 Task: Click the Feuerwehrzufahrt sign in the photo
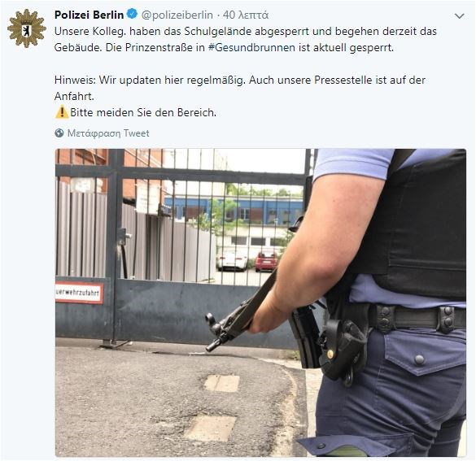tap(79, 293)
